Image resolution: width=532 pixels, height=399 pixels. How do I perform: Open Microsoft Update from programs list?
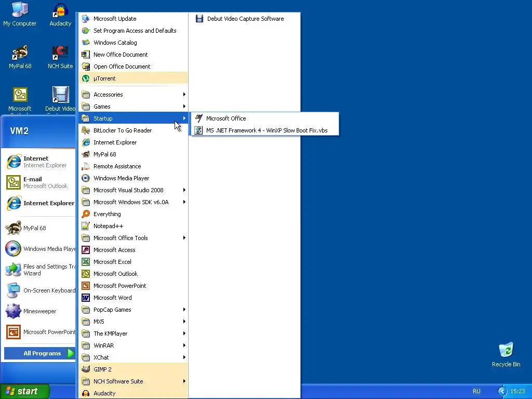click(x=133, y=19)
